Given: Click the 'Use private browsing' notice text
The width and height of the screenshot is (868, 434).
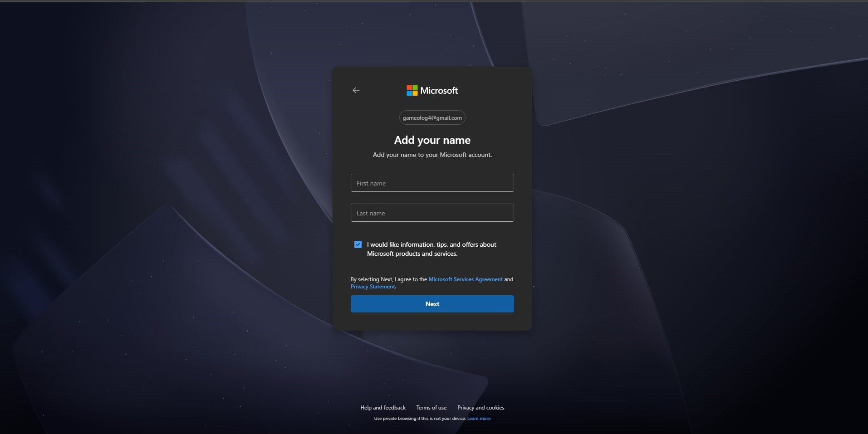Looking at the screenshot, I should click(x=419, y=419).
